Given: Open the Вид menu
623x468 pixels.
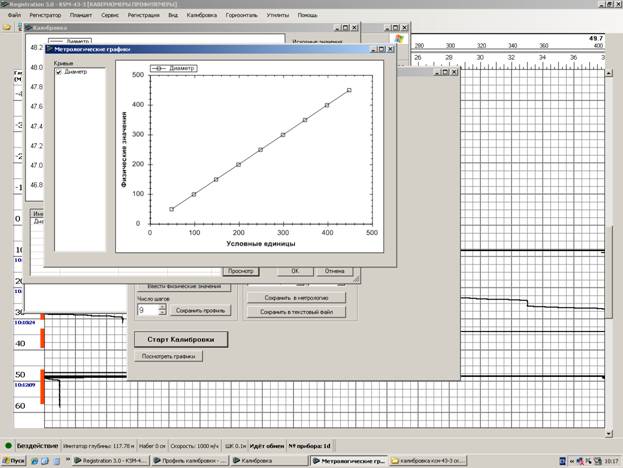Looking at the screenshot, I should 173,15.
